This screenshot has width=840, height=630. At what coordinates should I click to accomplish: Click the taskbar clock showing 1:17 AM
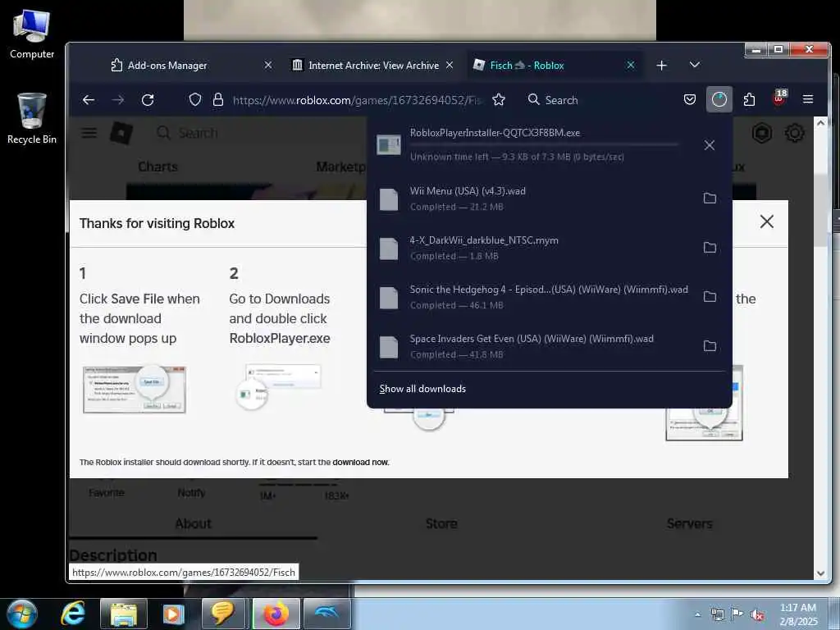(x=798, y=614)
